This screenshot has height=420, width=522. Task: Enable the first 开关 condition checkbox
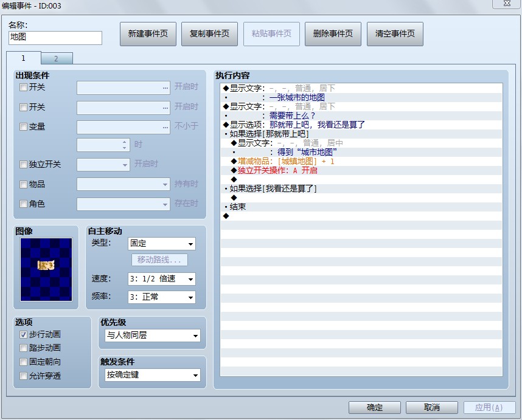pos(23,88)
